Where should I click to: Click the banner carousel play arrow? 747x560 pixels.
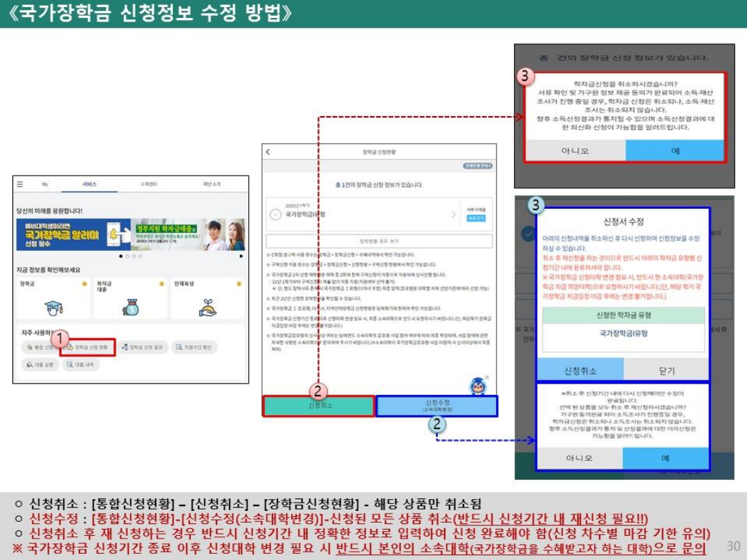[241, 256]
